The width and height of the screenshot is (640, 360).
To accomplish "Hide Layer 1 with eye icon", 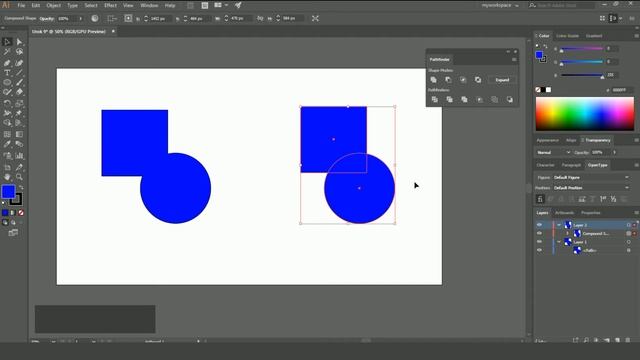I will 539,242.
